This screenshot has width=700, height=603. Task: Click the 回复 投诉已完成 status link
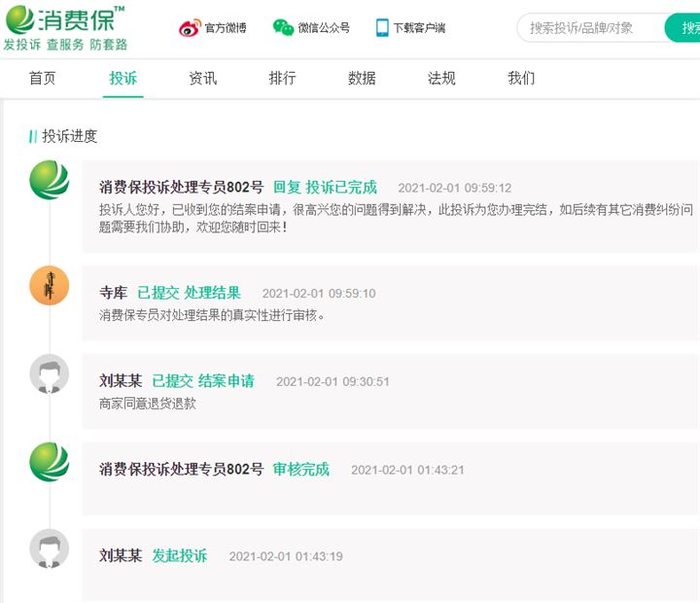coord(325,187)
